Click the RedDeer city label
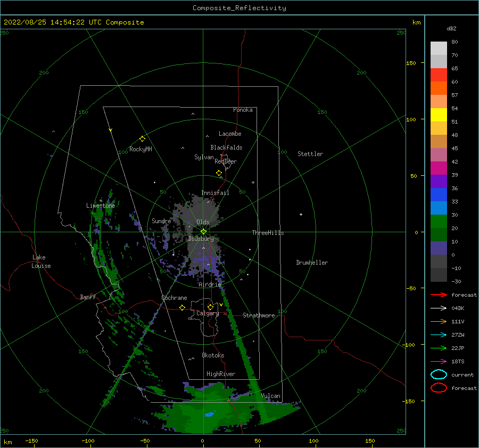 point(226,161)
